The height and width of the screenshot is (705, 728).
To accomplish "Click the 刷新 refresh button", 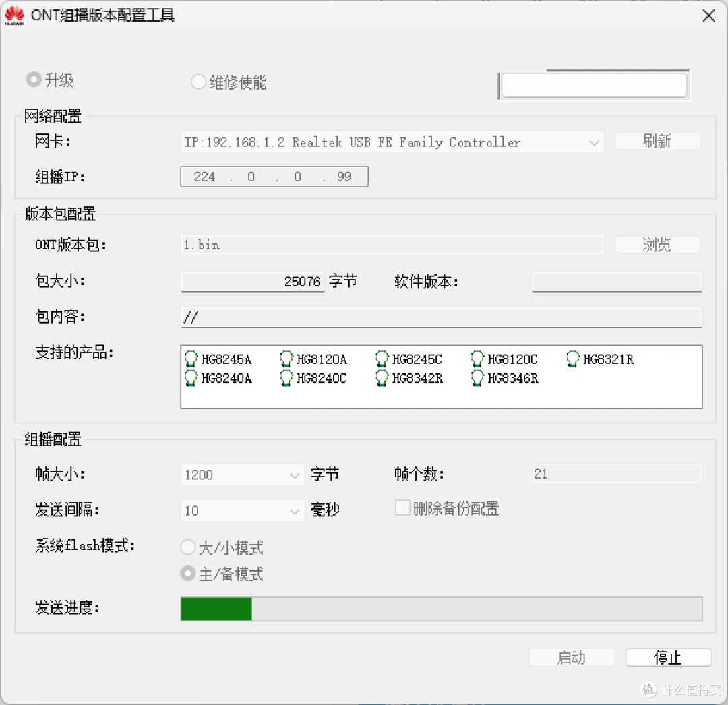I will (658, 141).
